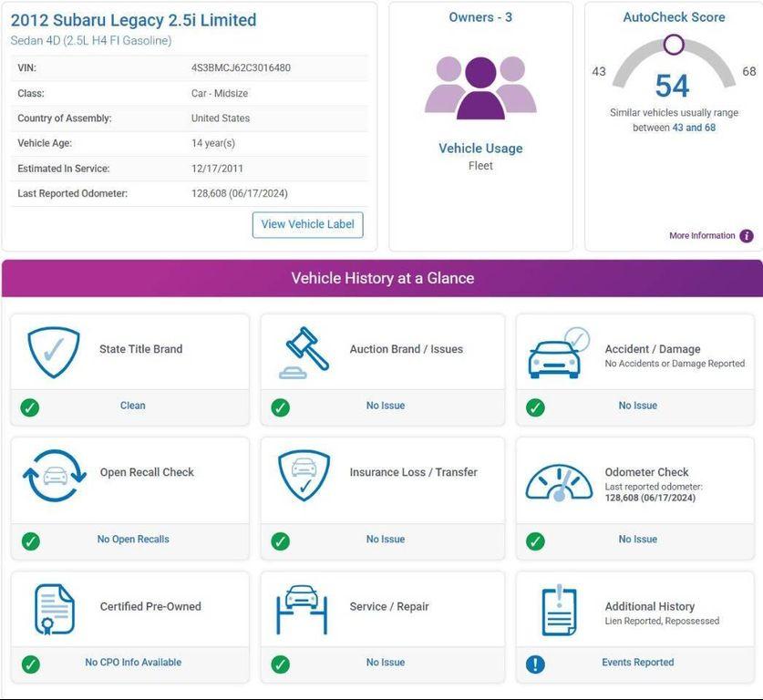Viewport: 763px width, 700px height.
Task: Click No Accidents or Damage Reported text
Action: tap(675, 364)
